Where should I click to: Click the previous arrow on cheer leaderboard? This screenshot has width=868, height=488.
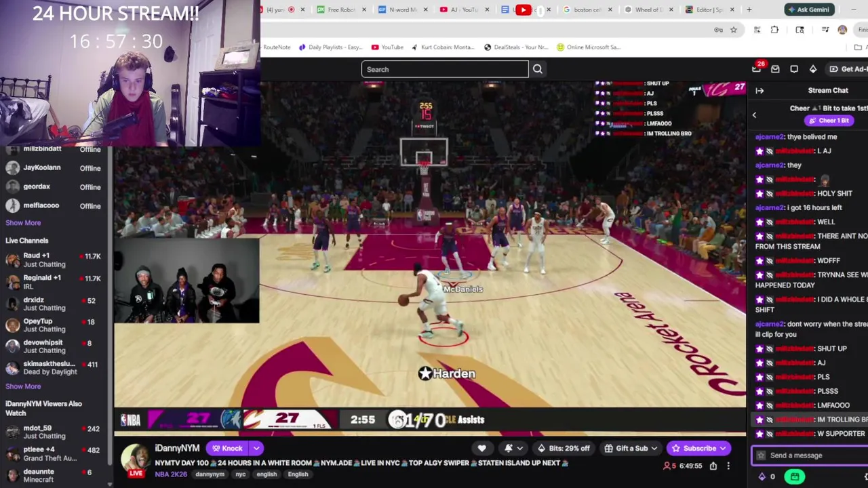click(x=754, y=115)
